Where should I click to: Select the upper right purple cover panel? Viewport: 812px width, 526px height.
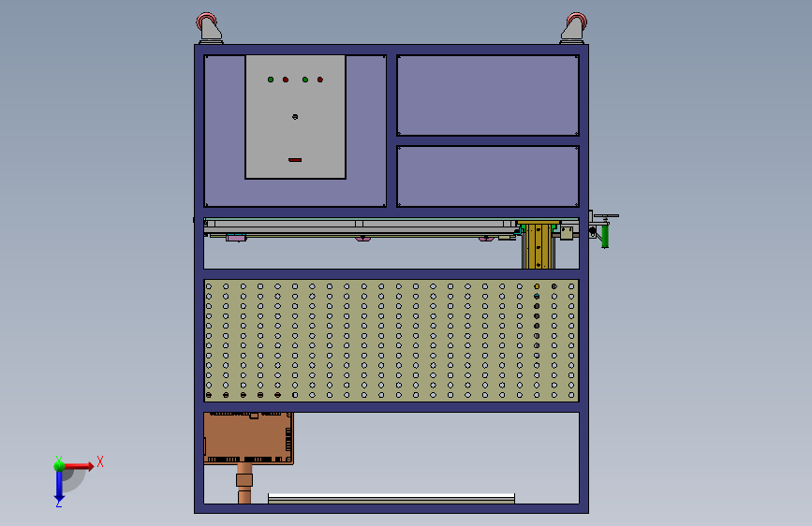pyautogui.click(x=488, y=95)
